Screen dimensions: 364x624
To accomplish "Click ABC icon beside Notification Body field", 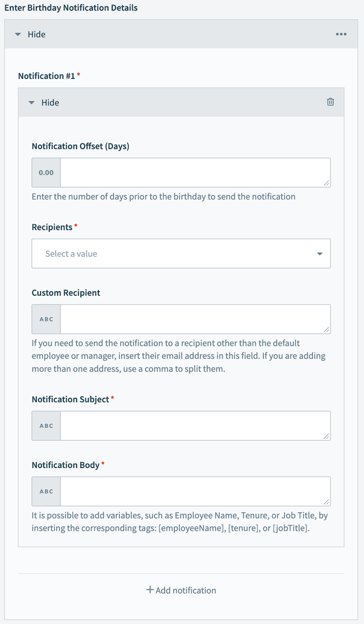I will pos(46,491).
